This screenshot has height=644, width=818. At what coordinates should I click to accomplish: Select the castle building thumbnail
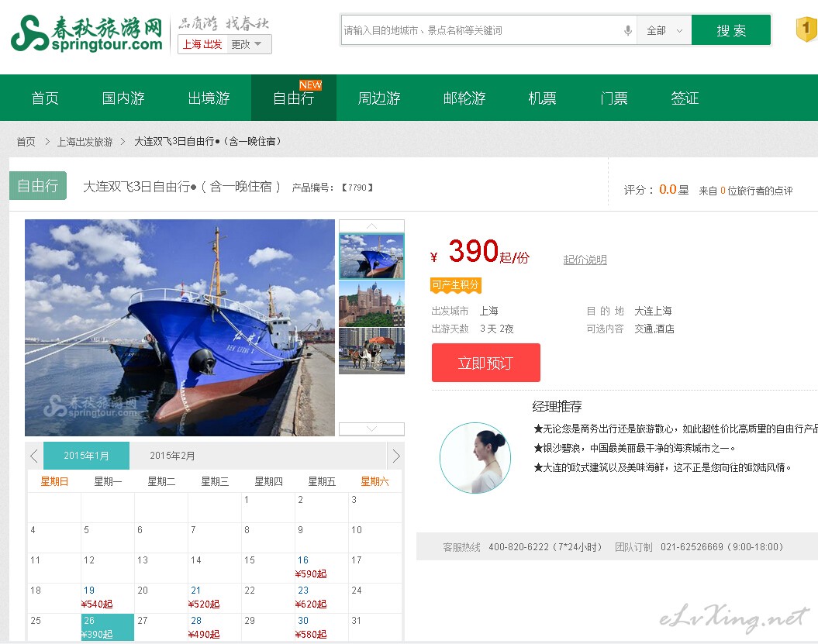pyautogui.click(x=371, y=303)
